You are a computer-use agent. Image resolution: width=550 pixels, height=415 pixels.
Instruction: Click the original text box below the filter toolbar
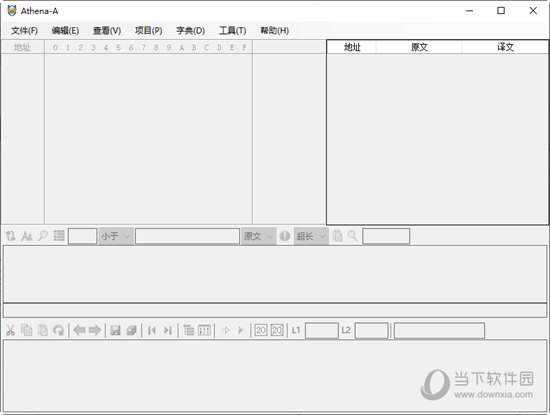pos(275,274)
